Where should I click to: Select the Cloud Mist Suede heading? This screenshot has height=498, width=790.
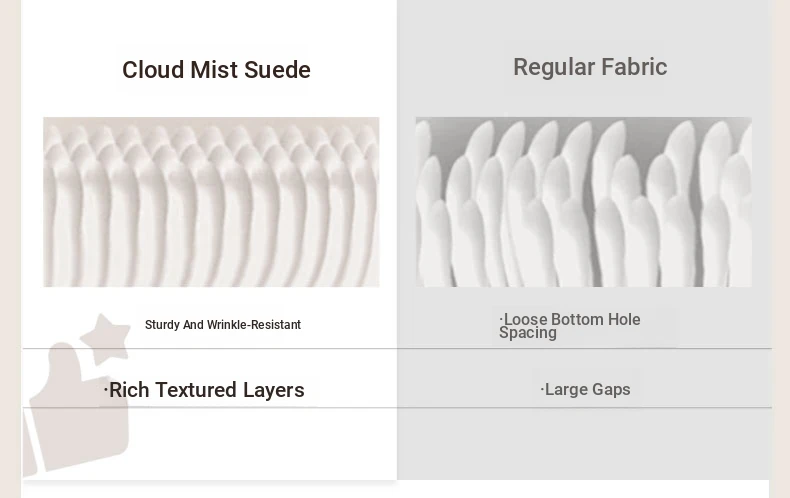216,70
